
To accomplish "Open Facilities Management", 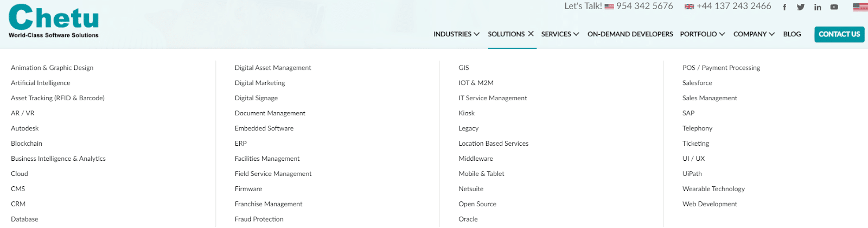I will pyautogui.click(x=267, y=159).
